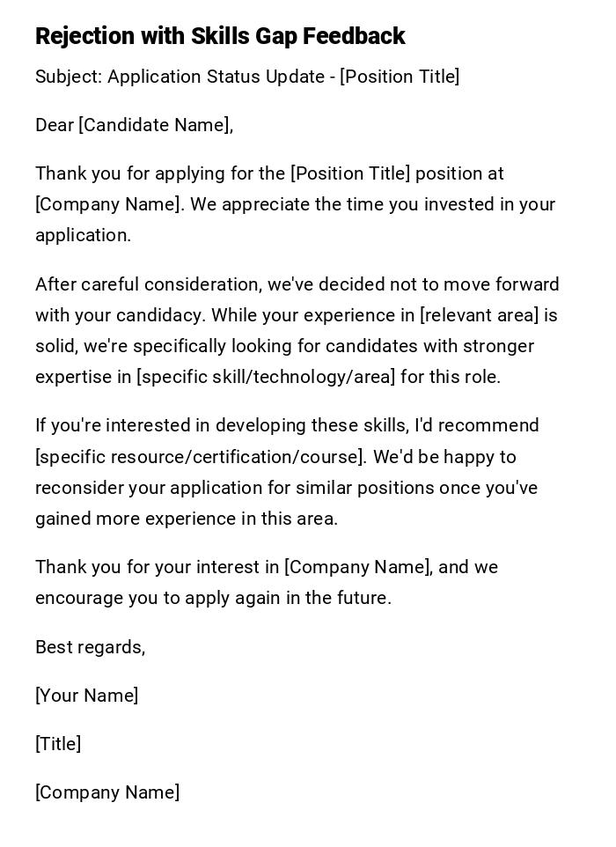
Task: Click the "Dear [Candidate Name]," greeting
Action: [x=134, y=125]
